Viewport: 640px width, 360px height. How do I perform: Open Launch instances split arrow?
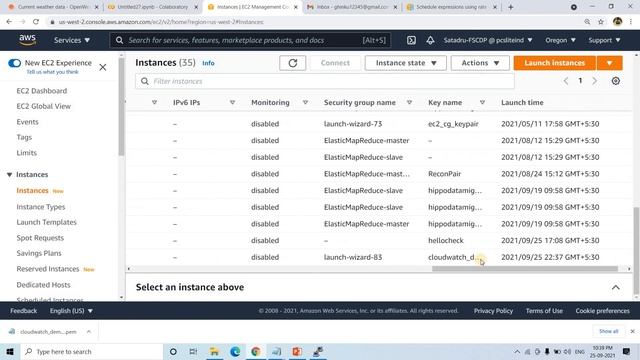tap(609, 63)
